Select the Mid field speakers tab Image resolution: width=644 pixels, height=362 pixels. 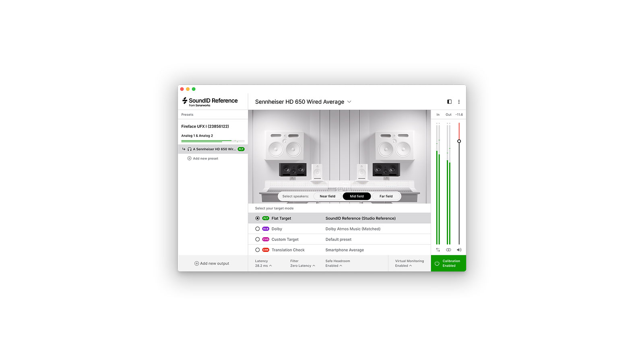(357, 196)
